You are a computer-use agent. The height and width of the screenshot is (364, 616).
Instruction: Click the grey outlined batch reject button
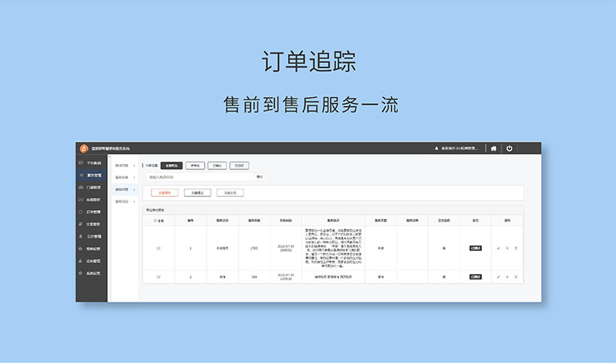tap(230, 193)
